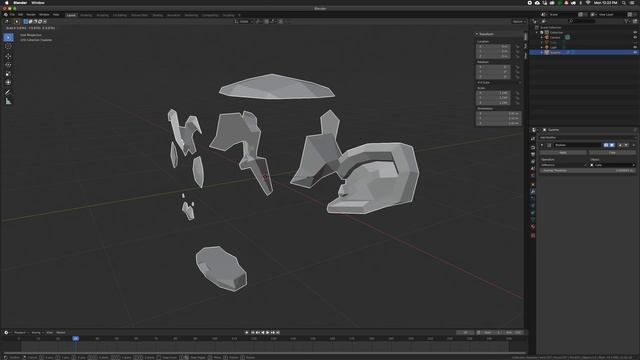Select the Move tool
This screenshot has height=360, width=640.
(8, 56)
